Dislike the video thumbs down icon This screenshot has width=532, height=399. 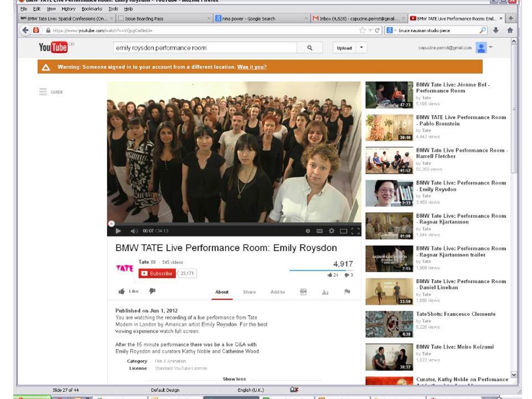click(x=152, y=291)
